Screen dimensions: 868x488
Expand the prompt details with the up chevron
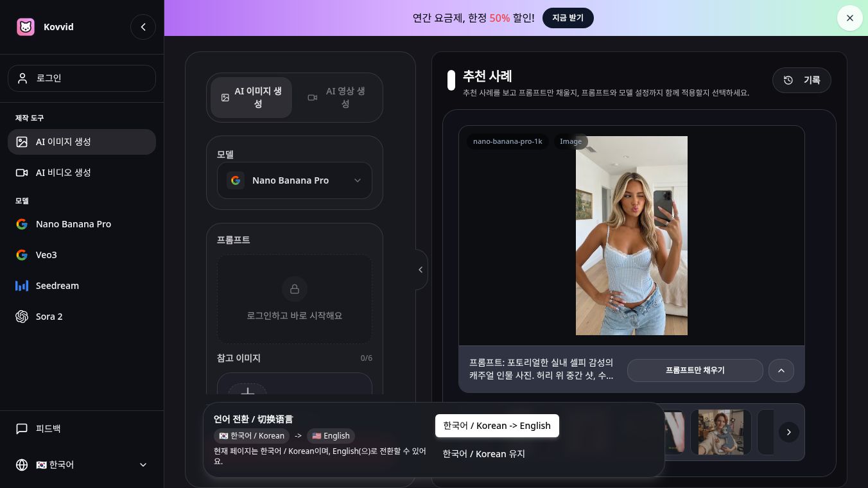coord(781,370)
